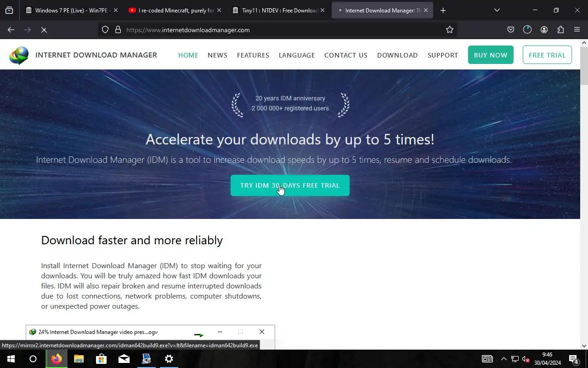The width and height of the screenshot is (588, 368).
Task: Open File Explorer from the taskbar
Action: (x=79, y=359)
